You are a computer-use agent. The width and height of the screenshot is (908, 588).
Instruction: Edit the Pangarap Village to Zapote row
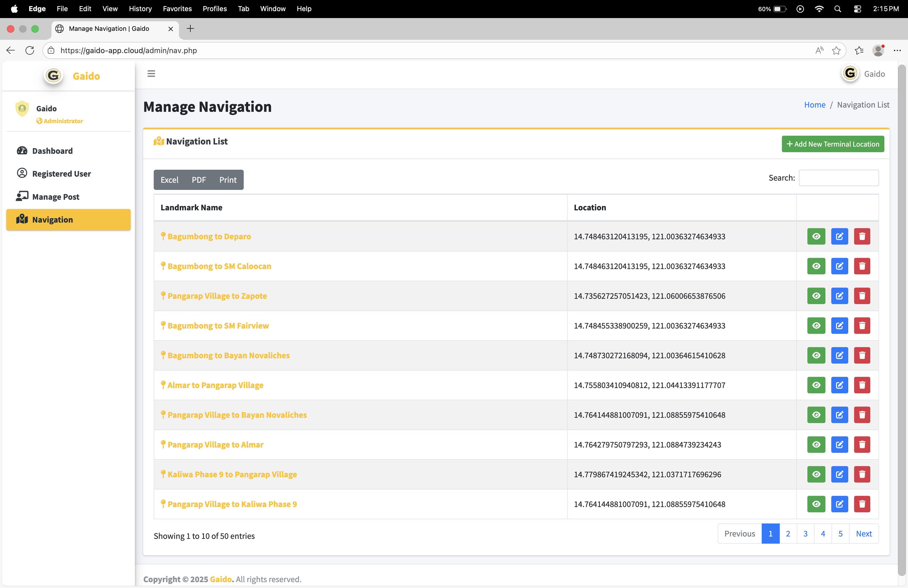(839, 296)
